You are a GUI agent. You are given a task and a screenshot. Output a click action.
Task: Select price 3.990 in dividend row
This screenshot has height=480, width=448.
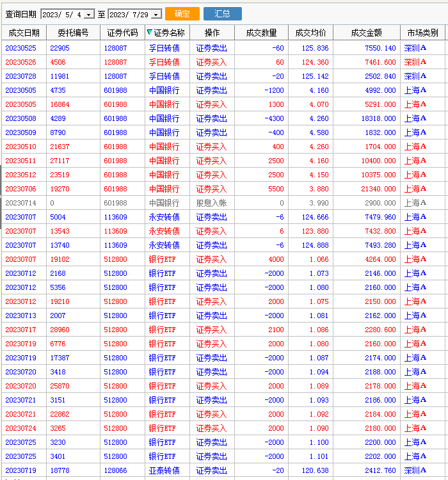pyautogui.click(x=319, y=203)
